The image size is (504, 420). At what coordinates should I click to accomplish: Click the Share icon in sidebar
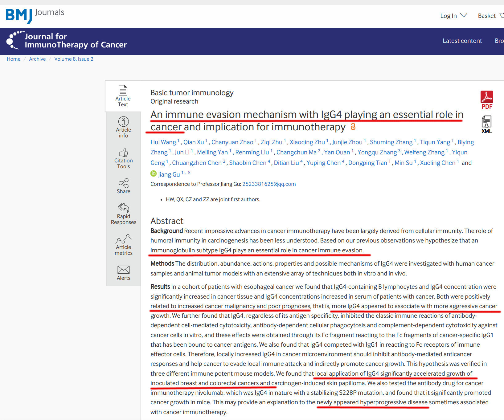tap(123, 183)
